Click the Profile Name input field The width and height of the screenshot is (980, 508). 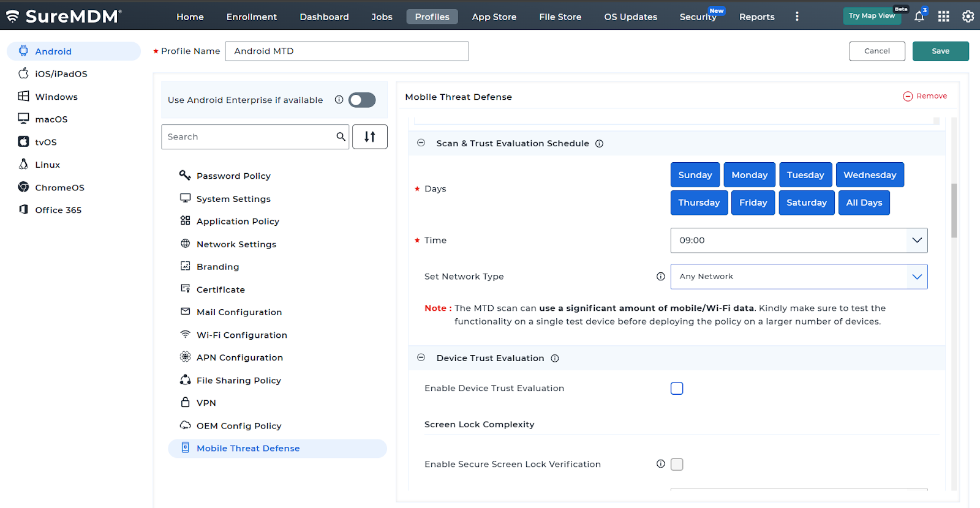point(347,51)
